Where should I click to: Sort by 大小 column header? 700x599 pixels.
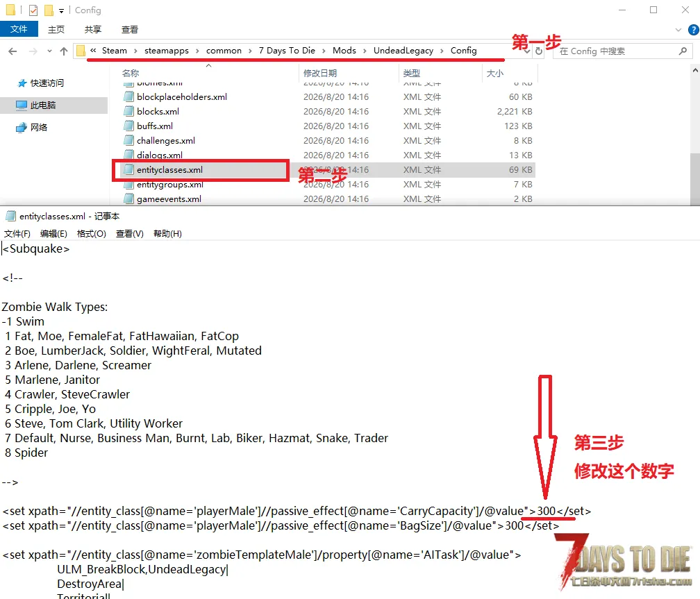[494, 73]
